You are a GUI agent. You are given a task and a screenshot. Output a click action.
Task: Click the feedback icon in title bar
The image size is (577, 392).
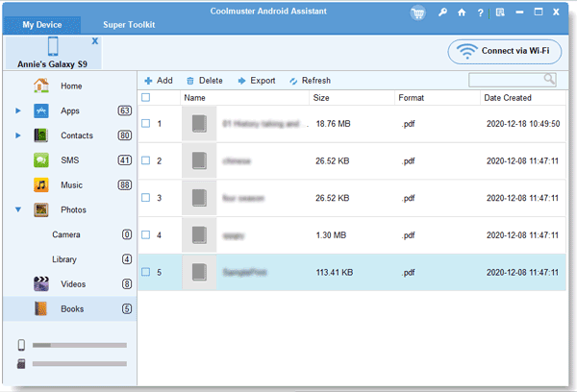(500, 12)
